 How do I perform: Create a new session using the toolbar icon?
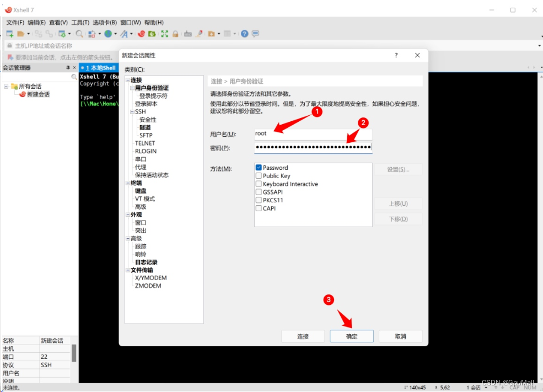(10, 34)
